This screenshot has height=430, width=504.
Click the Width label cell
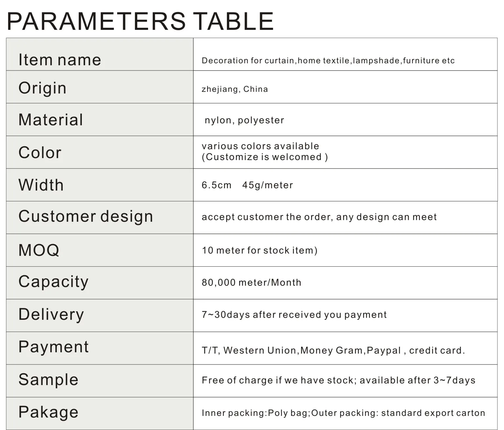click(x=41, y=185)
